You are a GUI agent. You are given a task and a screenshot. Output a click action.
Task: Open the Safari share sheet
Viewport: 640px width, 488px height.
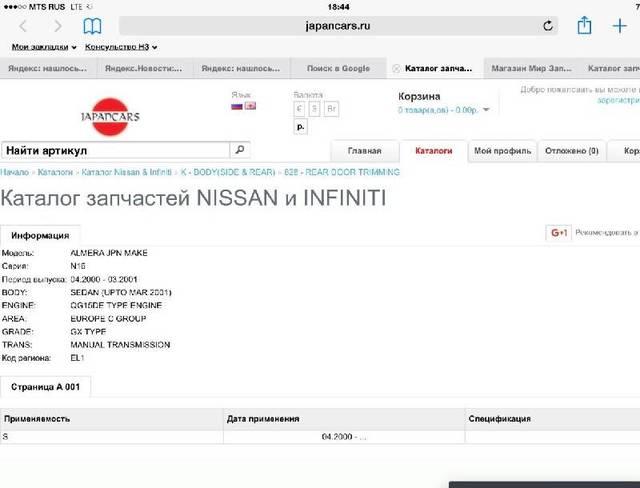585,25
